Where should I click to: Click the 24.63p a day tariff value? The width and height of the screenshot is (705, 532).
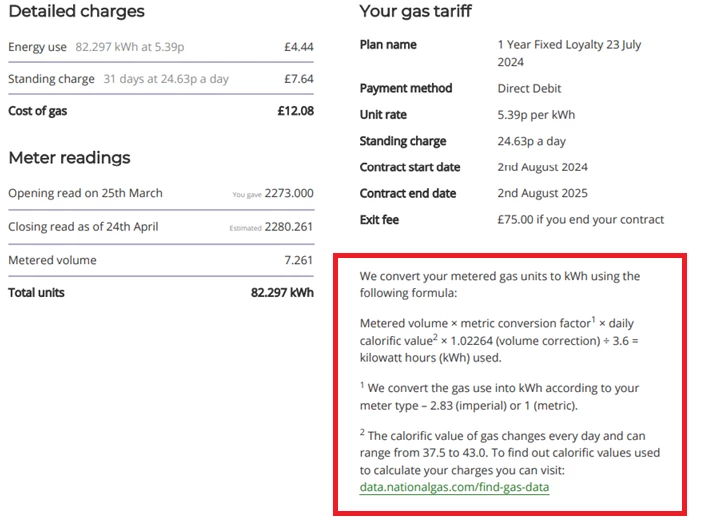click(532, 141)
